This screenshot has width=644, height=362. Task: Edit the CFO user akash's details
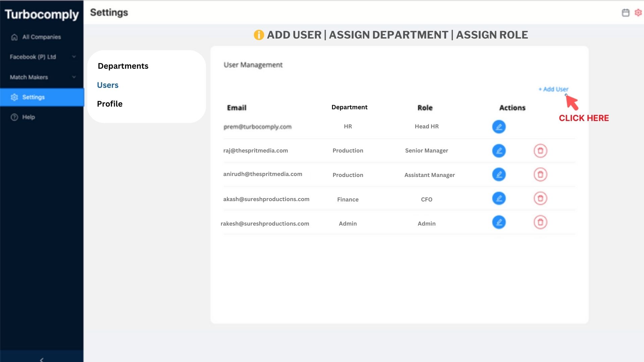499,198
